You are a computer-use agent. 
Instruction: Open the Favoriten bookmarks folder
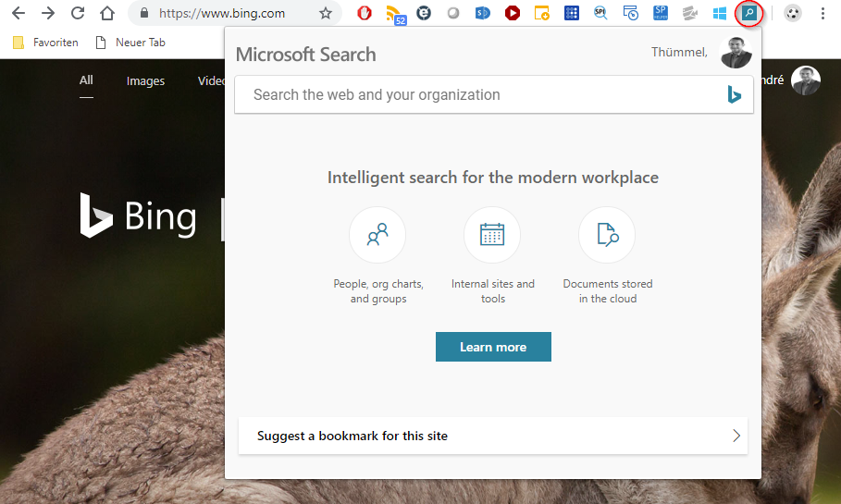click(x=45, y=43)
